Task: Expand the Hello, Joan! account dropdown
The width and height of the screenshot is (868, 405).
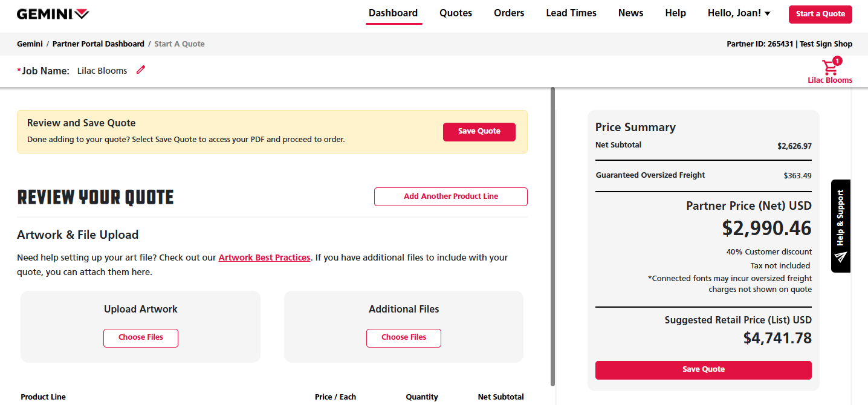Action: click(x=739, y=13)
